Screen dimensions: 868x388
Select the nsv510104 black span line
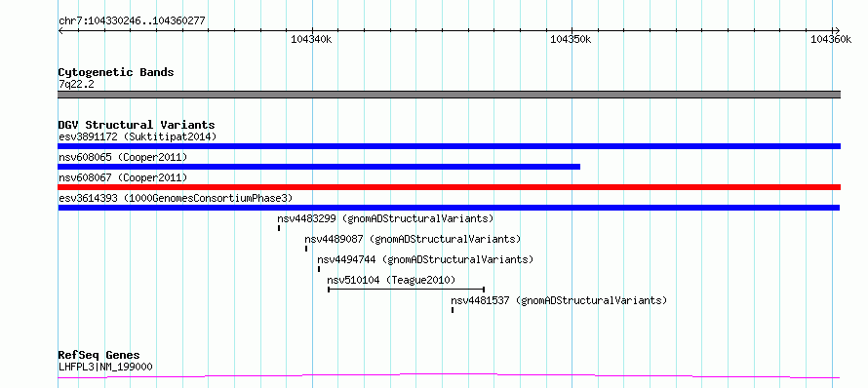tap(407, 289)
